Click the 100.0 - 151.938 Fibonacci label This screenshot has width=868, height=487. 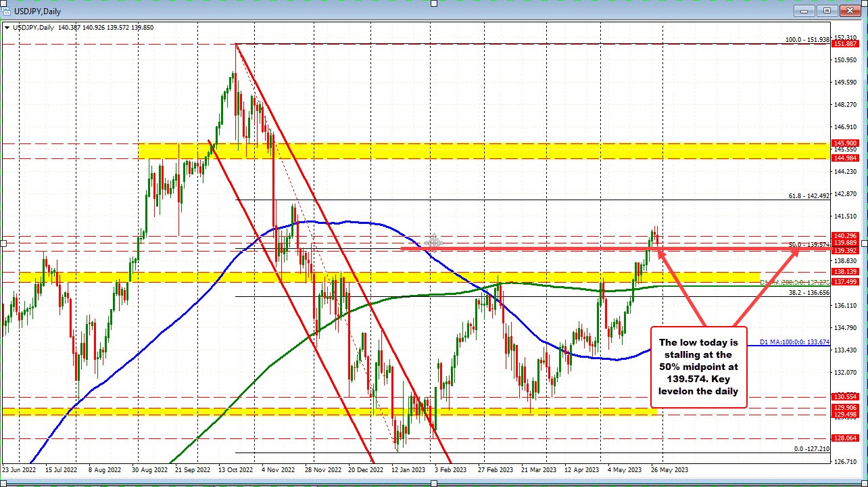(806, 40)
